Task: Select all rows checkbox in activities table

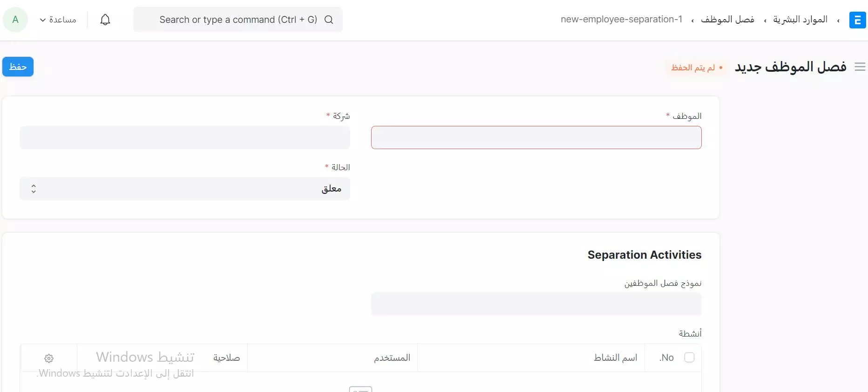Action: tap(689, 357)
